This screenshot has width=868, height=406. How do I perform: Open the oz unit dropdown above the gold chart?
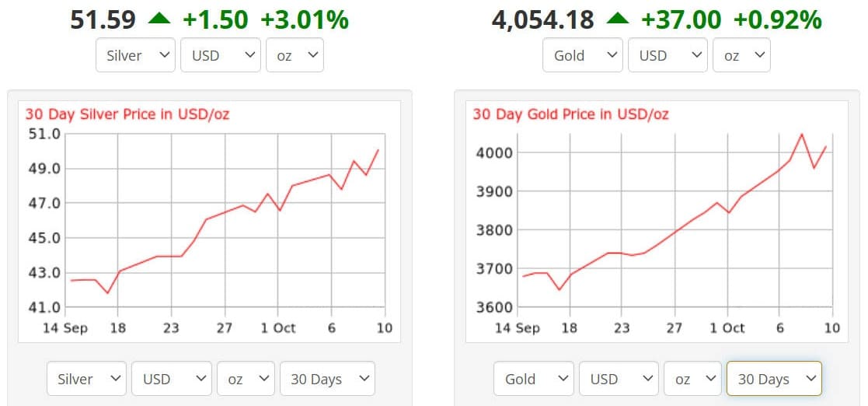pyautogui.click(x=742, y=56)
